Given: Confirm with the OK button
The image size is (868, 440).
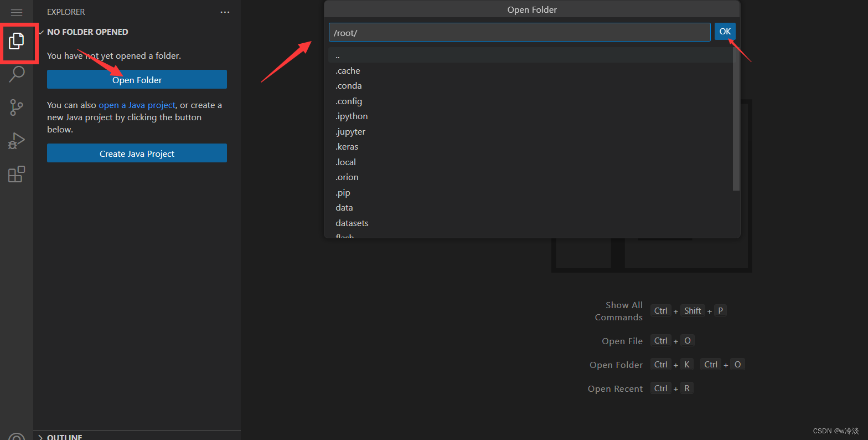Looking at the screenshot, I should point(725,32).
